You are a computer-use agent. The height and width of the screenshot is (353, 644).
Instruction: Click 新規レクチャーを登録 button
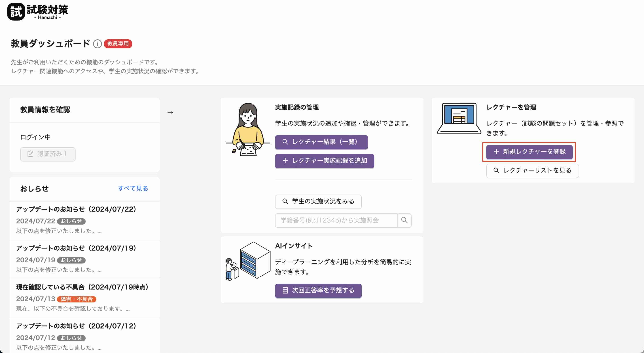coord(529,152)
